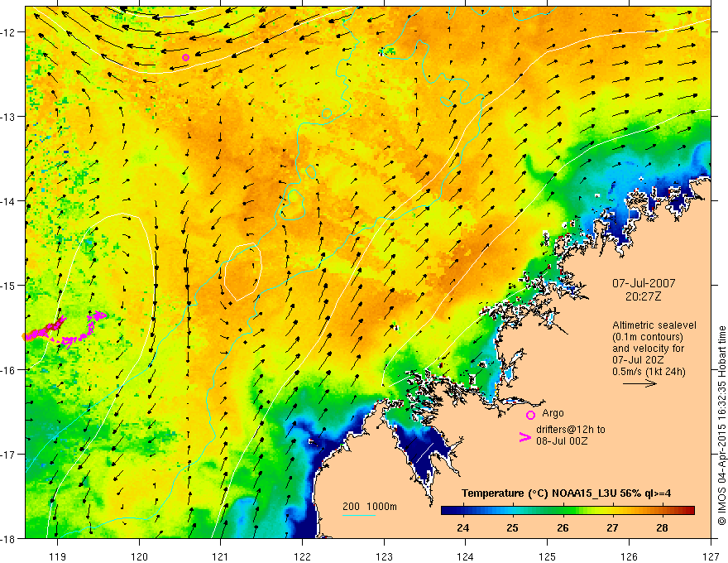Click the latitude label -14
The image size is (728, 563).
(x=8, y=201)
